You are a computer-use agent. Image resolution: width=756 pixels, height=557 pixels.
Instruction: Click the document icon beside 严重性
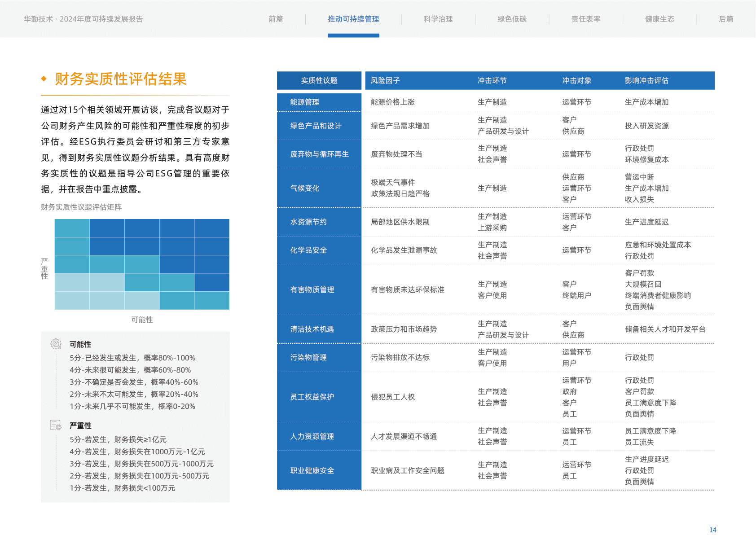pos(56,425)
